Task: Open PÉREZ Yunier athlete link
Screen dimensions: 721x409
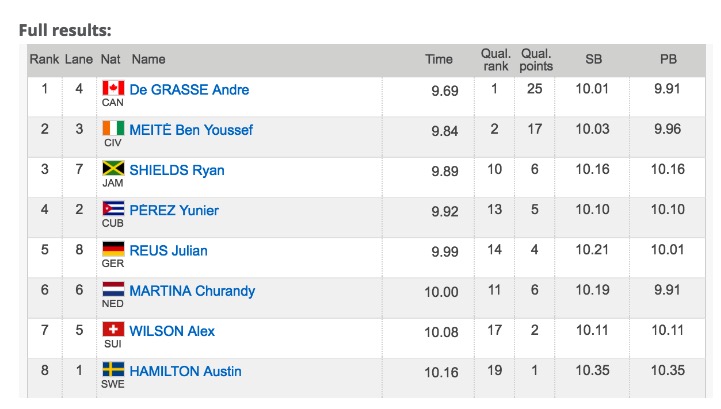Action: pos(174,210)
